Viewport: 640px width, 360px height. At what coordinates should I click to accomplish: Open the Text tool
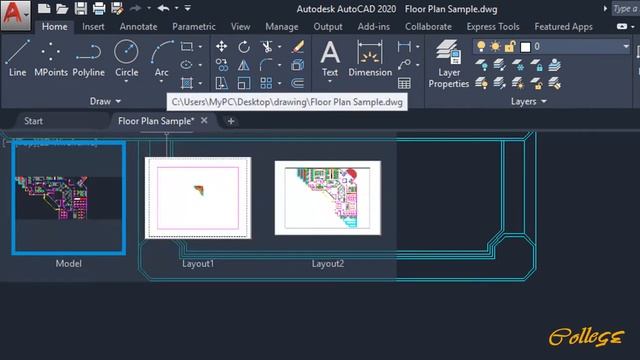pos(330,58)
